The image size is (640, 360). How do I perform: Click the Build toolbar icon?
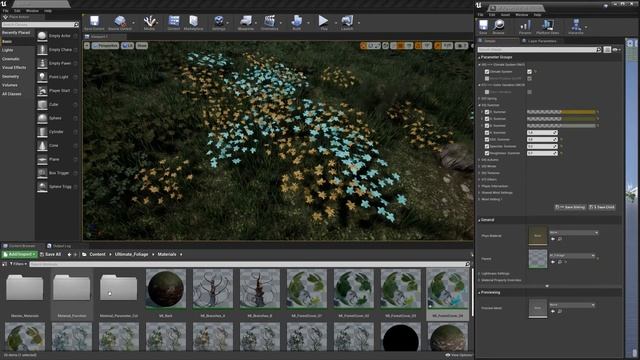point(297,21)
